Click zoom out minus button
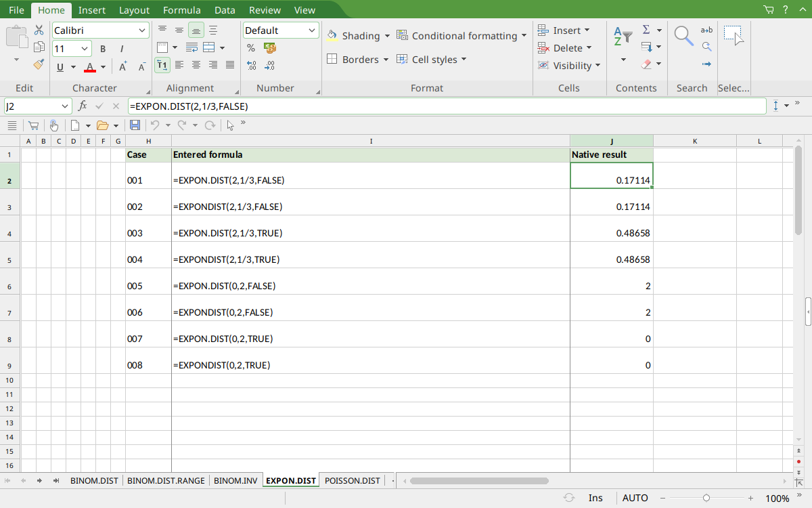The width and height of the screenshot is (812, 508). click(x=663, y=498)
